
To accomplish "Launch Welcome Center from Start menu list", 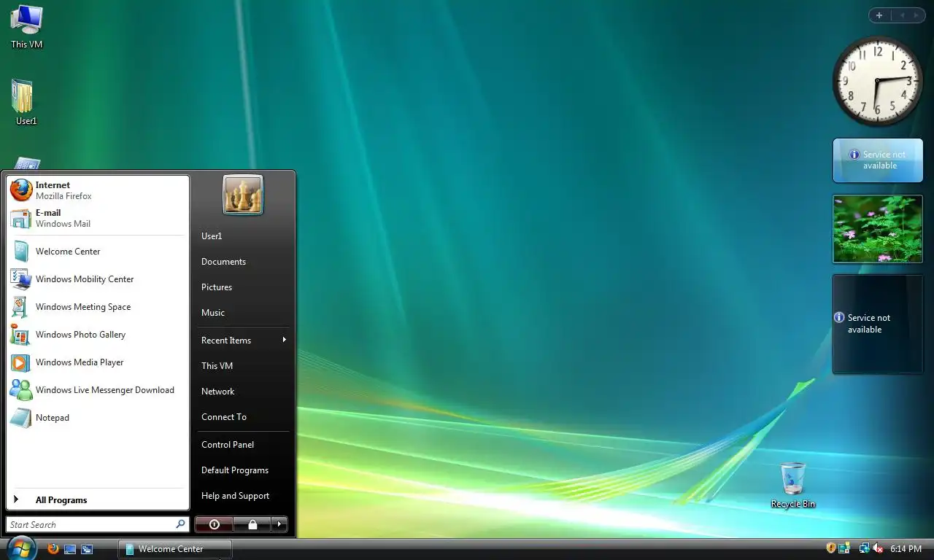I will (98, 252).
